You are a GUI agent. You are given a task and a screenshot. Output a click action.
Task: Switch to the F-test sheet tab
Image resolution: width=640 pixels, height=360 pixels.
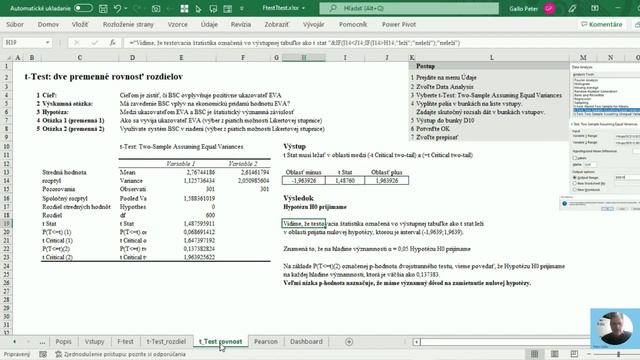tap(125, 342)
